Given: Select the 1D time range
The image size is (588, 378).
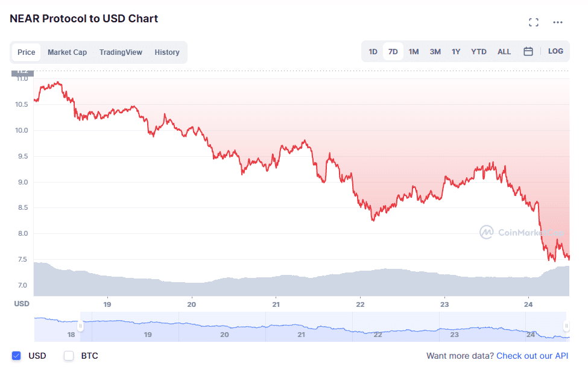Looking at the screenshot, I should (x=373, y=51).
